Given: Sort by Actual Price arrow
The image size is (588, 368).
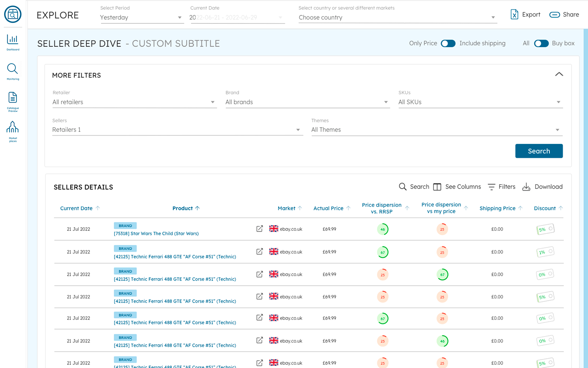Looking at the screenshot, I should (348, 208).
